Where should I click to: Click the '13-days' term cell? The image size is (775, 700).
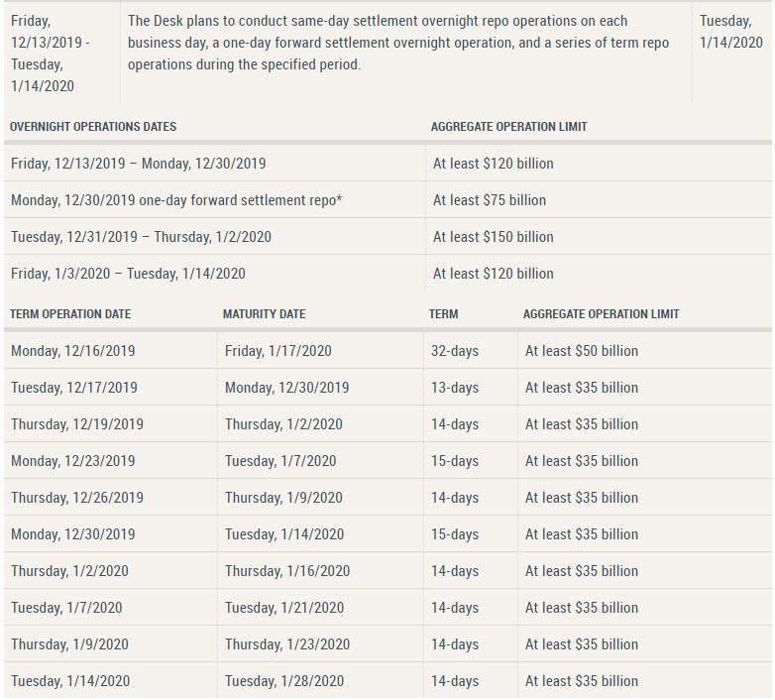pyautogui.click(x=455, y=388)
